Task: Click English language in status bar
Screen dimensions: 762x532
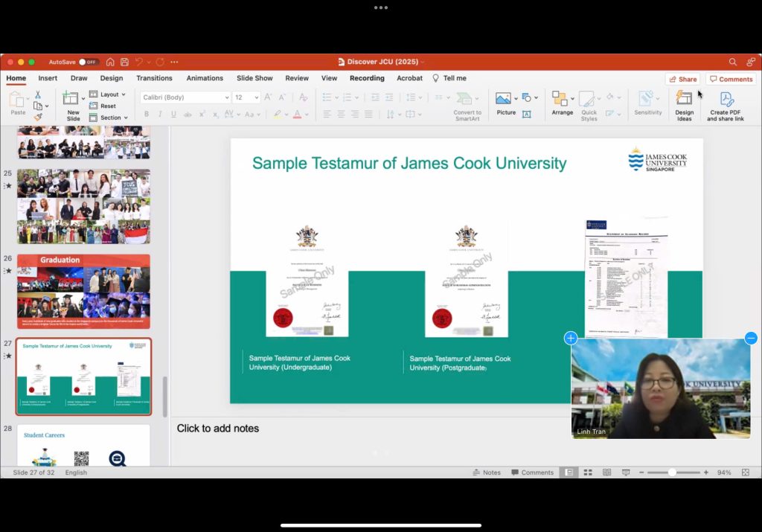Action: (76, 472)
